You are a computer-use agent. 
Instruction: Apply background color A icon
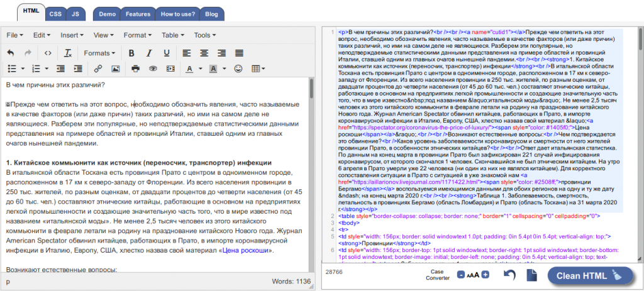213,69
